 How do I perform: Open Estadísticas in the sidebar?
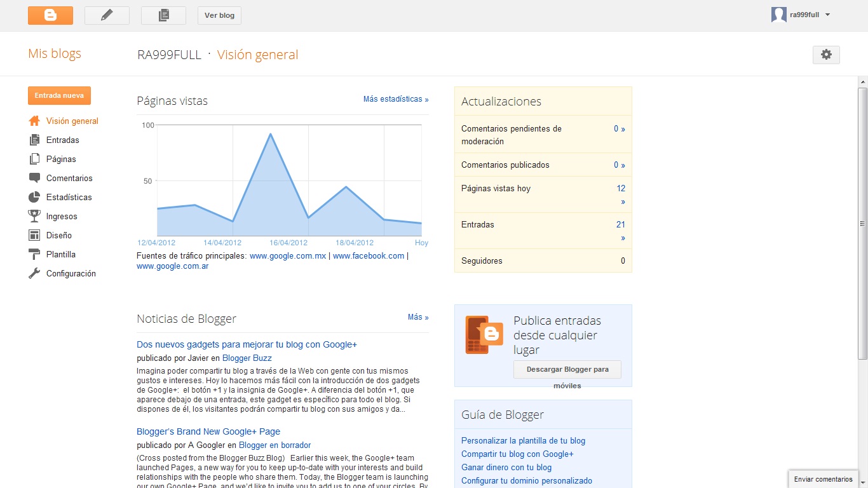pos(69,197)
